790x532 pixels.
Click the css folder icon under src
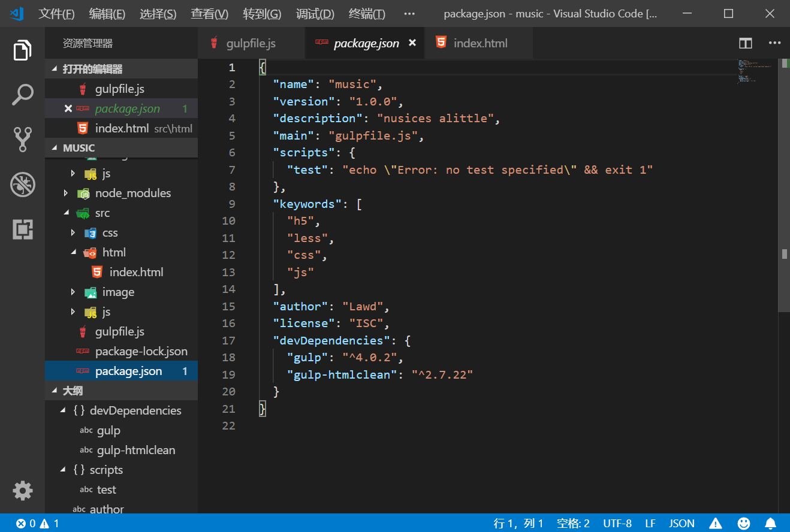click(91, 232)
